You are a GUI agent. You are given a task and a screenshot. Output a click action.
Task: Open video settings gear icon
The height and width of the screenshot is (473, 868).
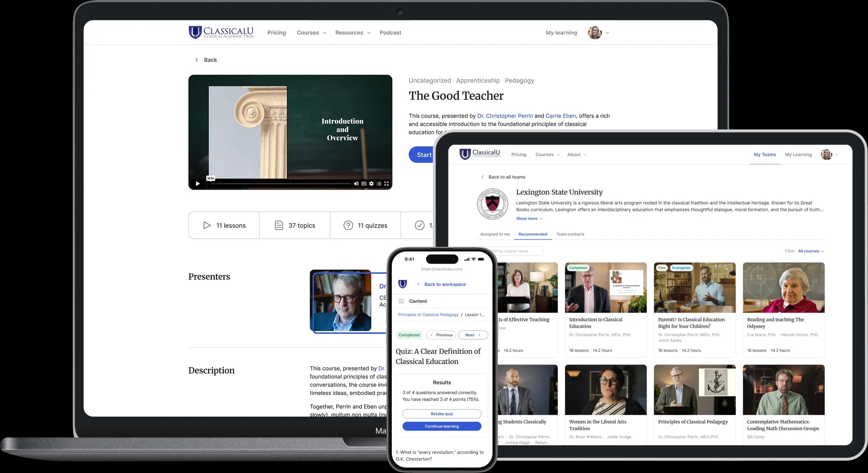(x=371, y=184)
